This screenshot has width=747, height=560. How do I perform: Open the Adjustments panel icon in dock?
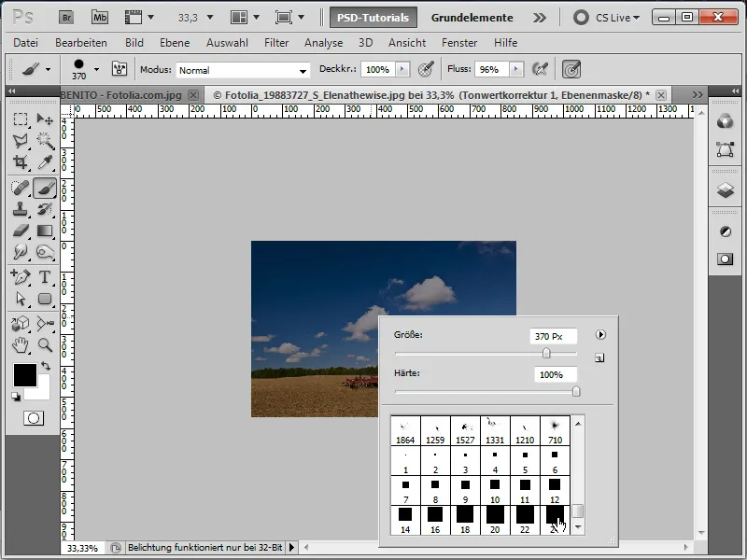coord(726,231)
